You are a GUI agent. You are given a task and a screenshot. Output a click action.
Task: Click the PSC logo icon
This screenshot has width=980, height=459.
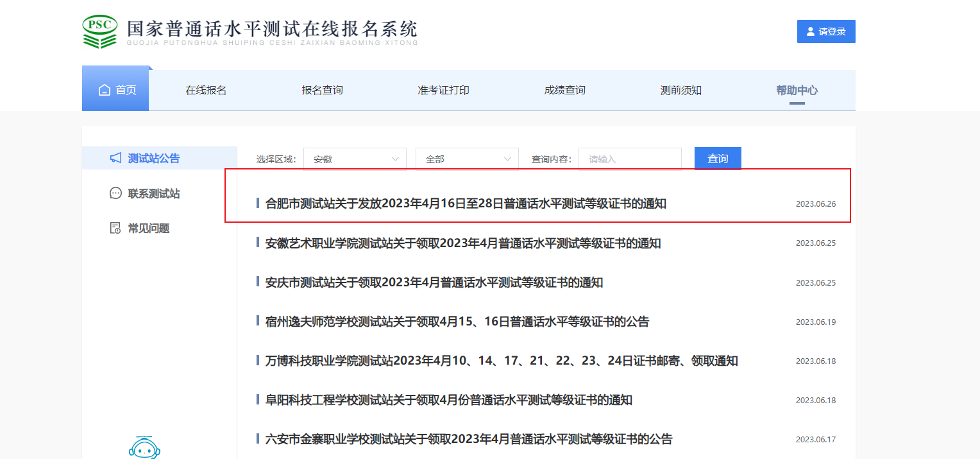[x=100, y=31]
